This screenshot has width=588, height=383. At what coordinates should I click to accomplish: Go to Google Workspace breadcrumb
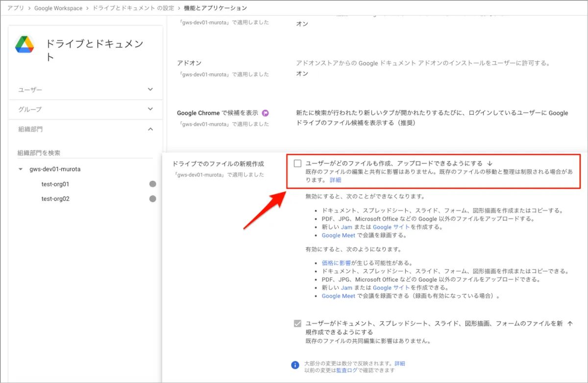[x=58, y=8]
